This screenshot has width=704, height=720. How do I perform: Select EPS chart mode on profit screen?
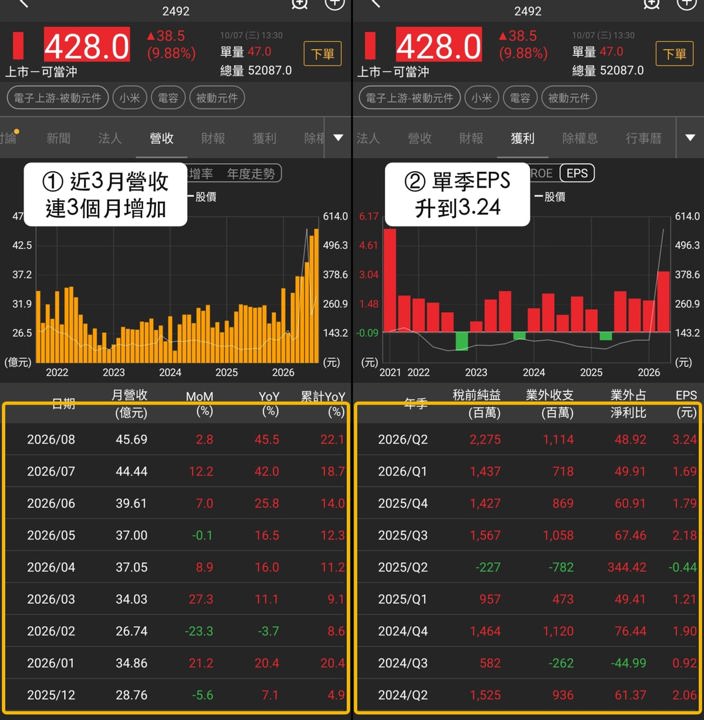(x=577, y=173)
